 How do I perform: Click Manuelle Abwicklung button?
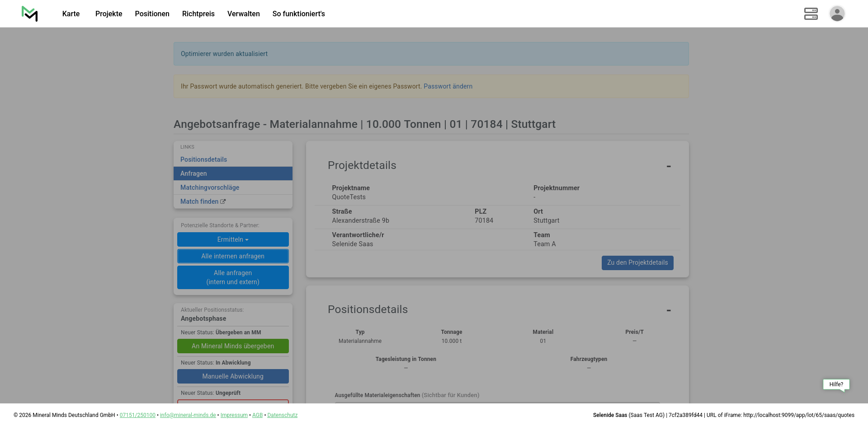233,376
